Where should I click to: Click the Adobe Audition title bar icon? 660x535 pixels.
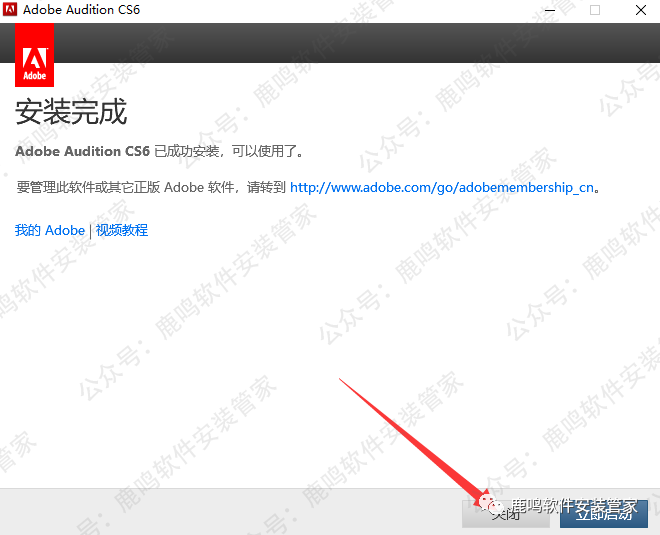[10, 9]
